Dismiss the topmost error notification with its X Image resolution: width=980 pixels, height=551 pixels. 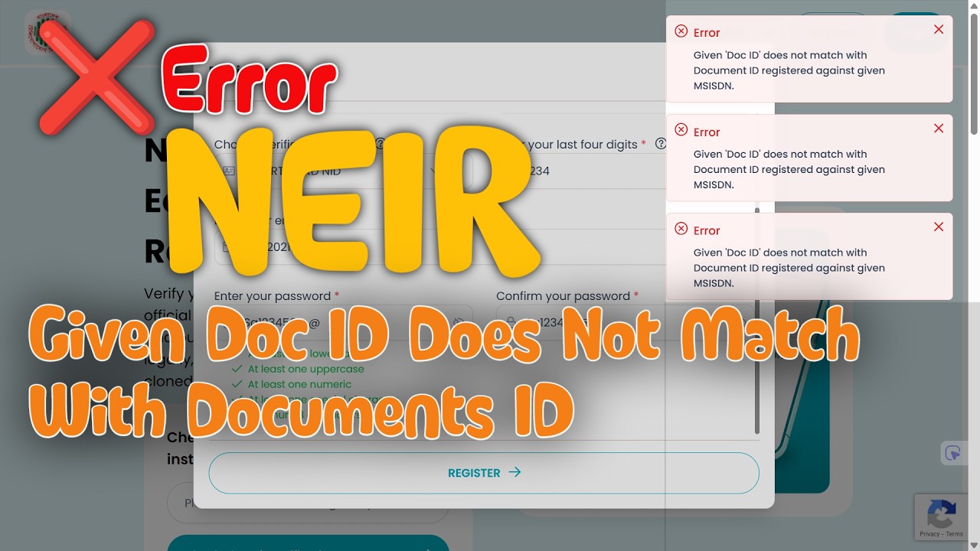[x=939, y=30]
